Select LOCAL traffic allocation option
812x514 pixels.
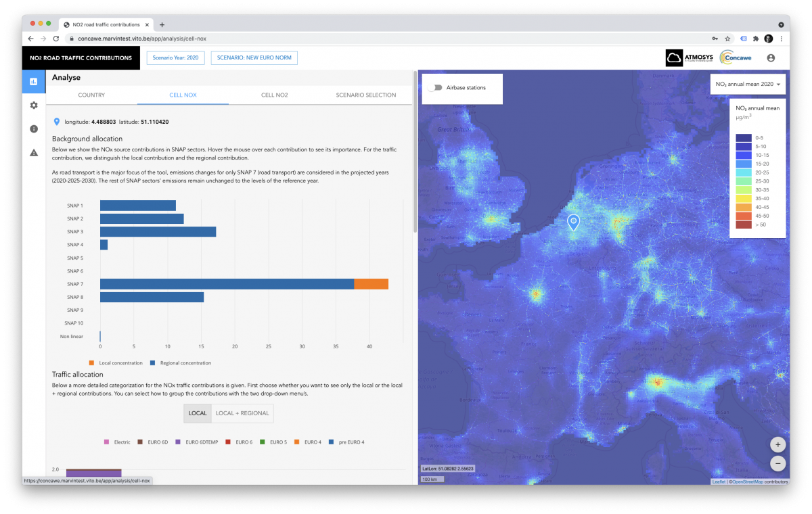[198, 413]
